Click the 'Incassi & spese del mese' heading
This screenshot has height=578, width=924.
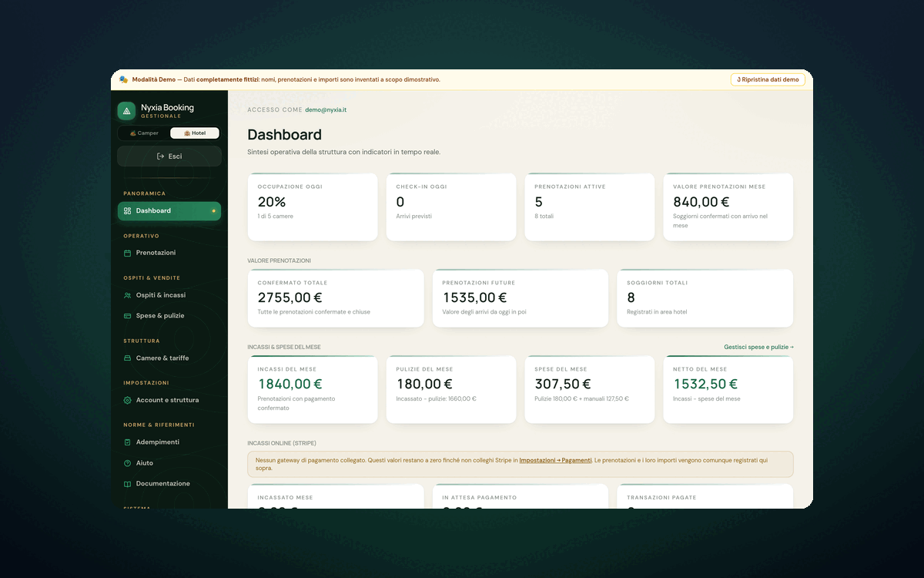tap(284, 347)
